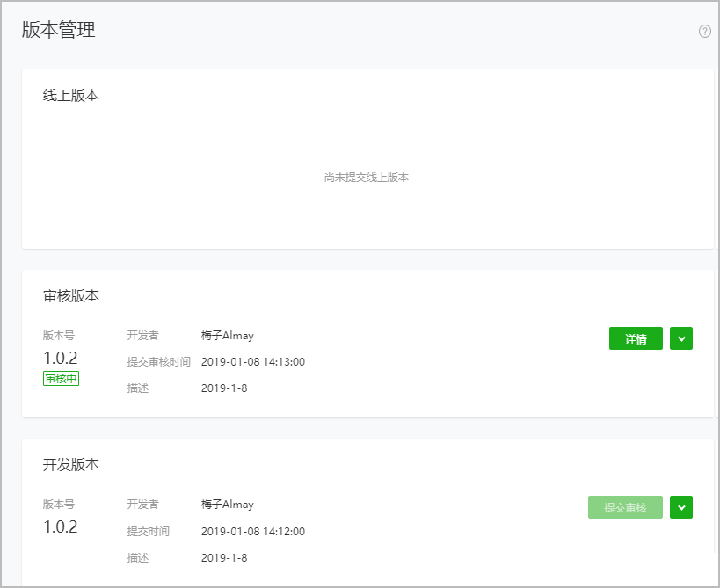Select developer name 梅子Almay in review version
The image size is (720, 588).
pos(228,335)
